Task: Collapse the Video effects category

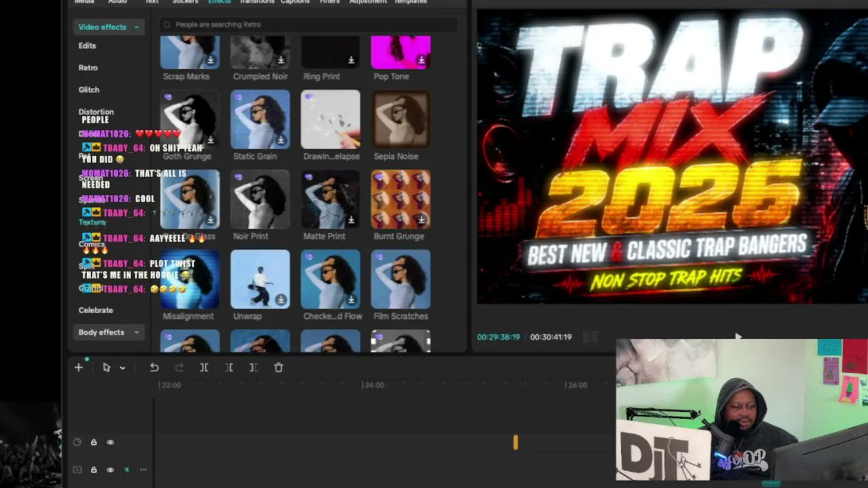Action: [x=108, y=27]
